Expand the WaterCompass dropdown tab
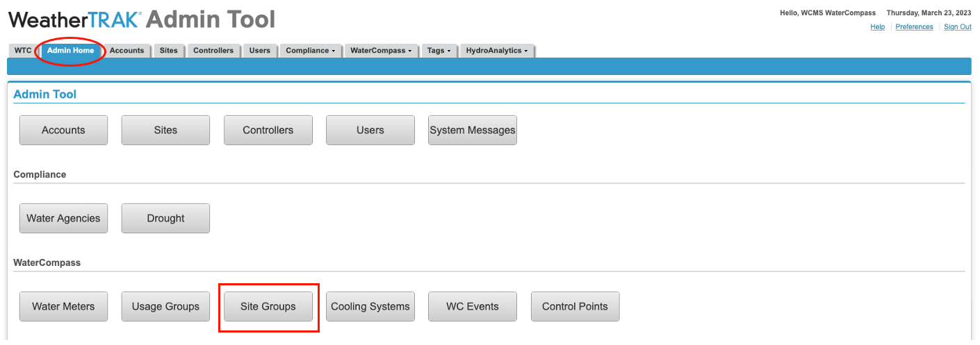The width and height of the screenshot is (980, 345). point(381,51)
